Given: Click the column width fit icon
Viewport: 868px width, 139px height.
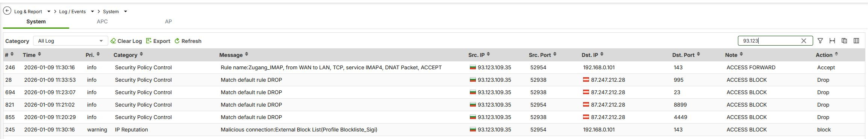Looking at the screenshot, I should (832, 41).
